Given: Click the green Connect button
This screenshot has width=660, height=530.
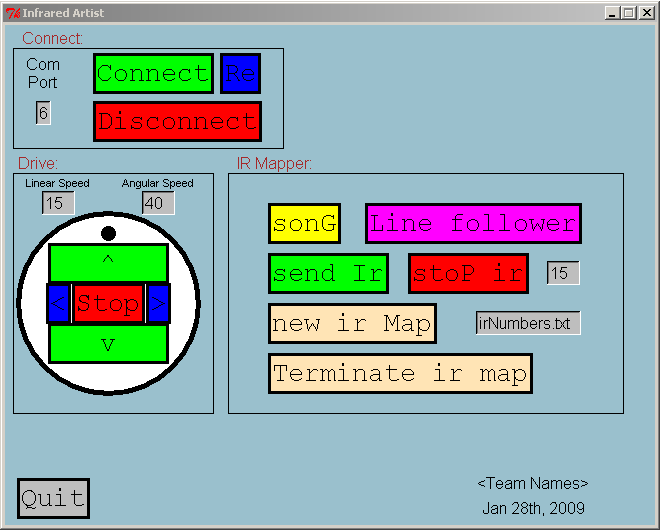Looking at the screenshot, I should (x=153, y=74).
